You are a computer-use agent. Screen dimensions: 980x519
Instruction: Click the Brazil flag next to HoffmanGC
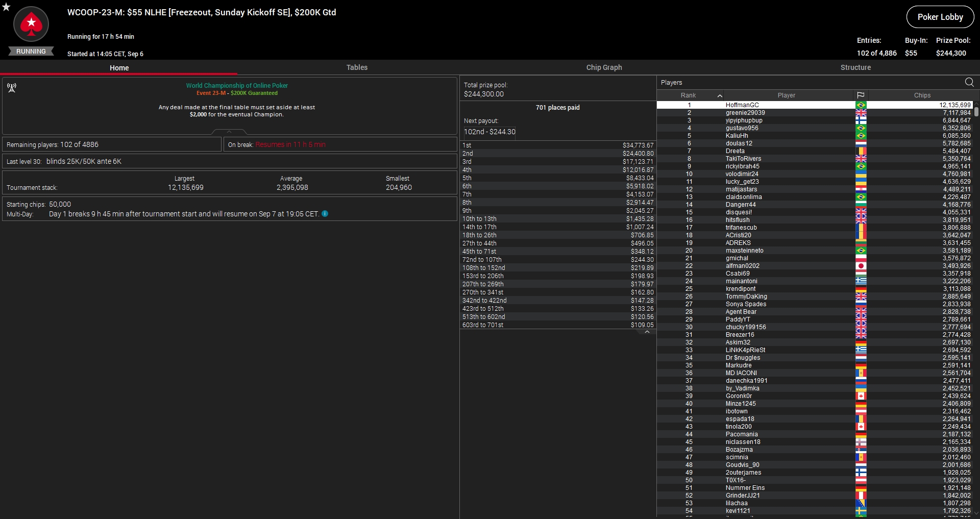pyautogui.click(x=861, y=105)
